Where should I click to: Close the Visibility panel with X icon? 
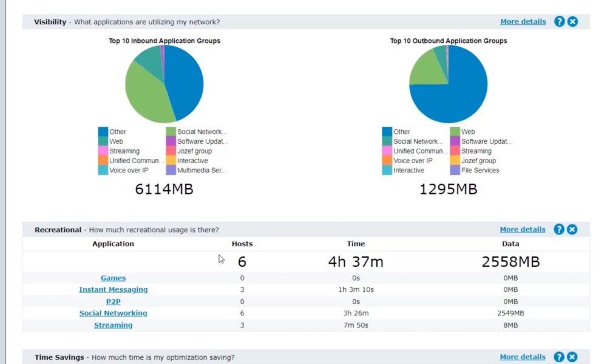click(572, 22)
